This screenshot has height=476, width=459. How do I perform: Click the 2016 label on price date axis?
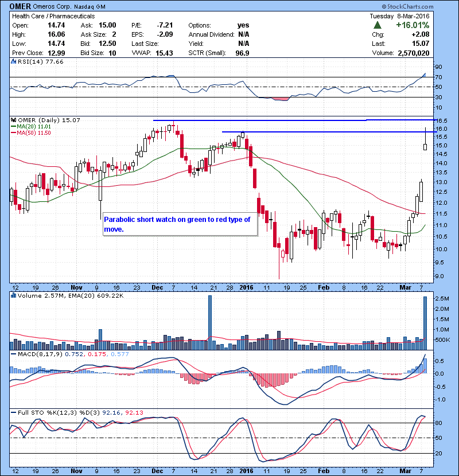pos(246,287)
